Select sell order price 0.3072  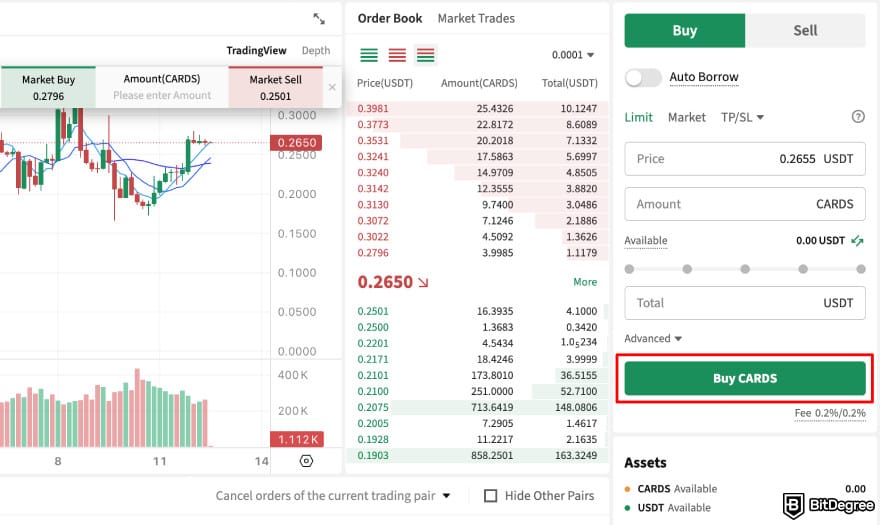coord(373,221)
